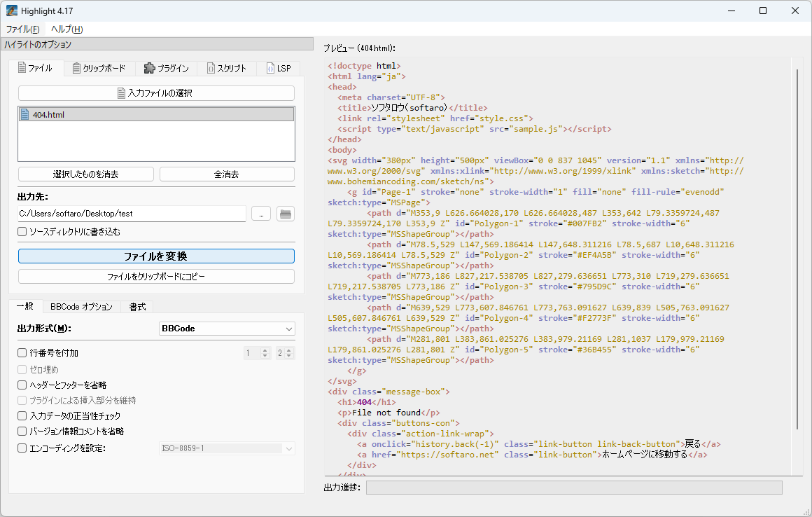Check ヘッダーとフッターを省略 option
This screenshot has height=517, width=812.
pyautogui.click(x=22, y=385)
